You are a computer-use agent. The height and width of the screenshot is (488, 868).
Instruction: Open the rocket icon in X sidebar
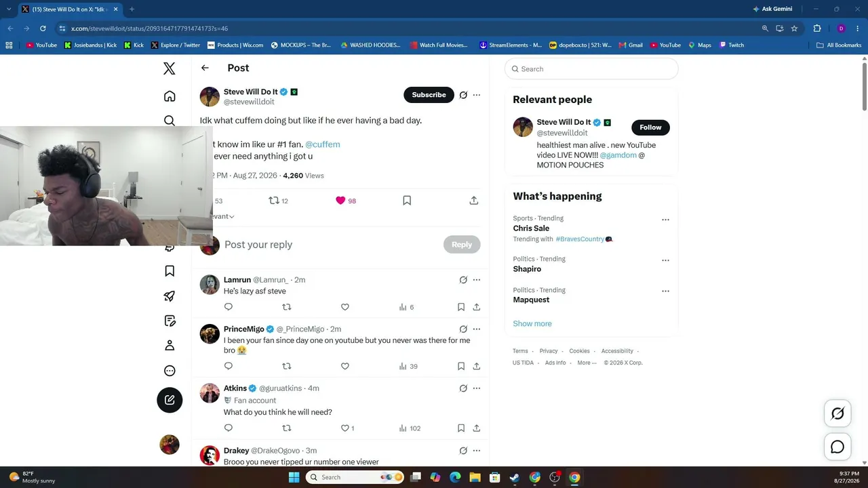pos(170,296)
